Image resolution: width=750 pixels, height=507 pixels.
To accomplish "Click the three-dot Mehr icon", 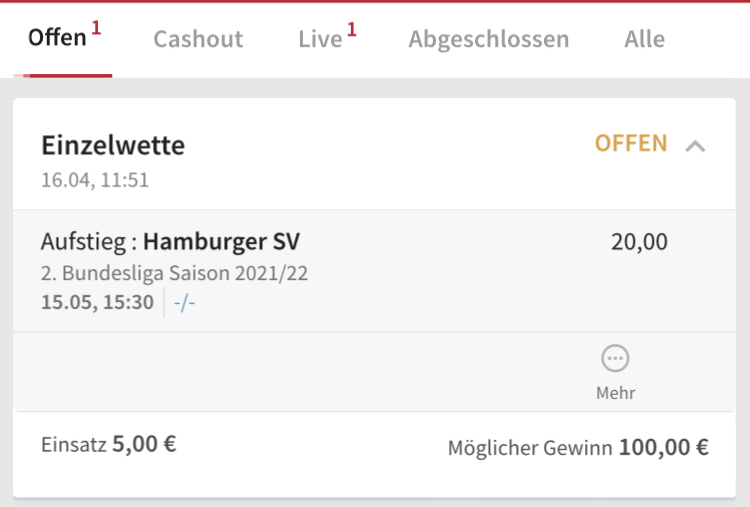I will 615,358.
